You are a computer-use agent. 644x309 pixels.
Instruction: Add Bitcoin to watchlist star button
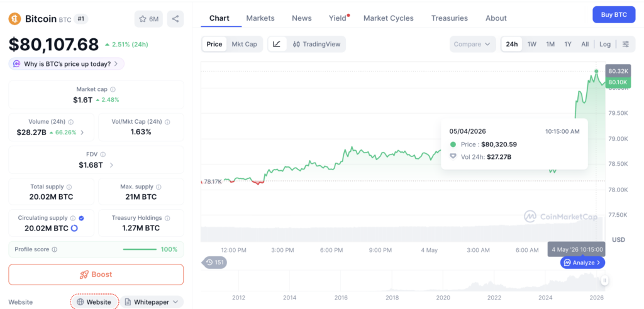[148, 19]
